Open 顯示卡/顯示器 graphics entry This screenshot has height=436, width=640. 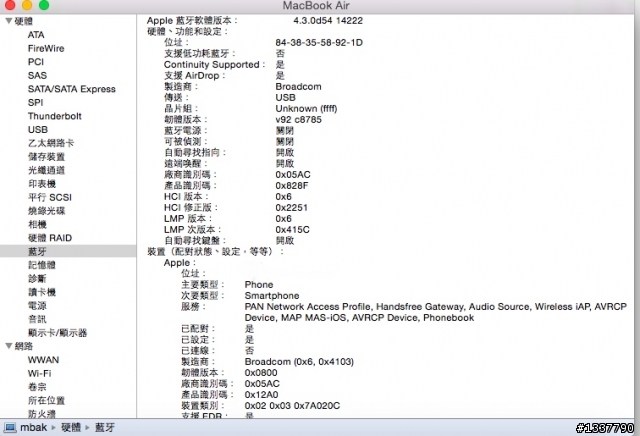tap(57, 333)
